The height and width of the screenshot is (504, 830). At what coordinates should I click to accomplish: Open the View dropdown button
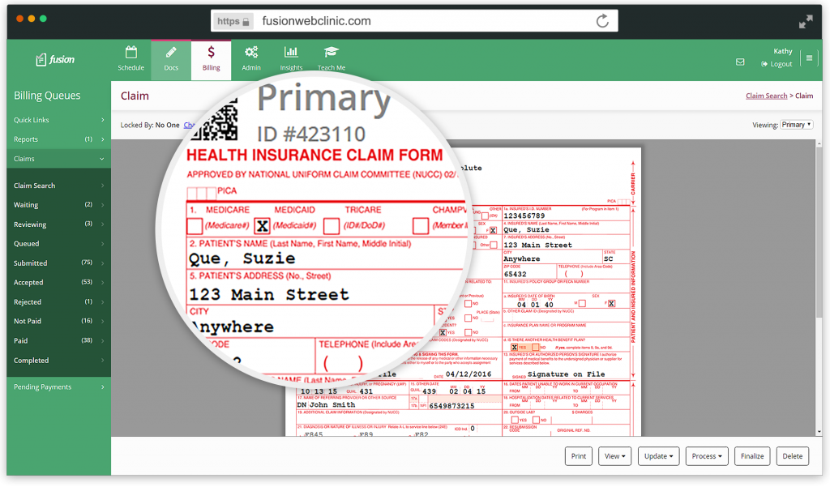(x=614, y=456)
